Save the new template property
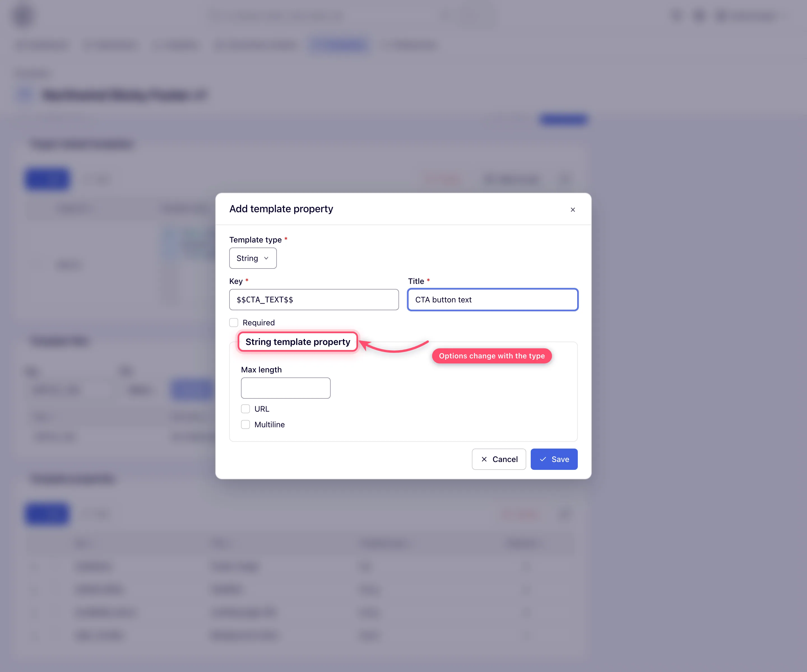The width and height of the screenshot is (807, 672). click(x=554, y=459)
